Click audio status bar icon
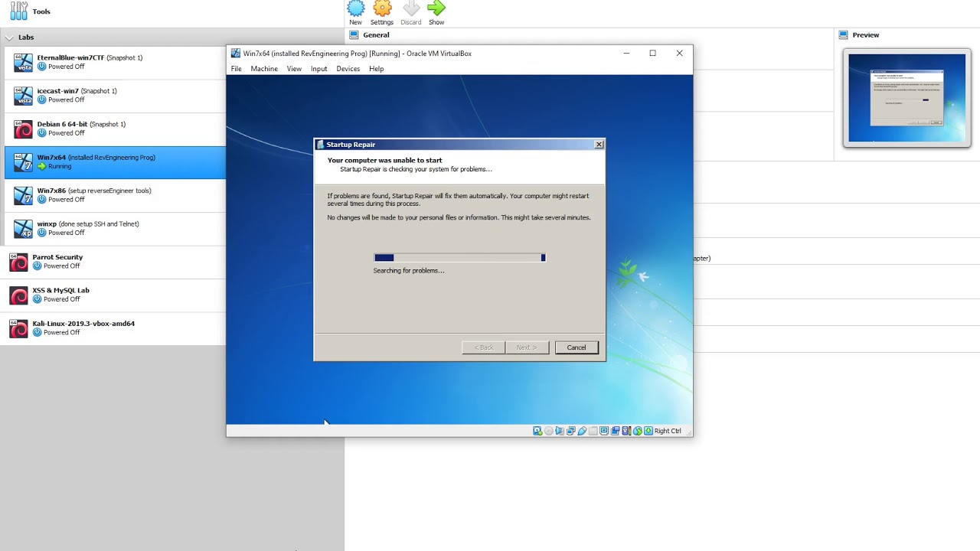The width and height of the screenshot is (980, 551). tap(560, 431)
